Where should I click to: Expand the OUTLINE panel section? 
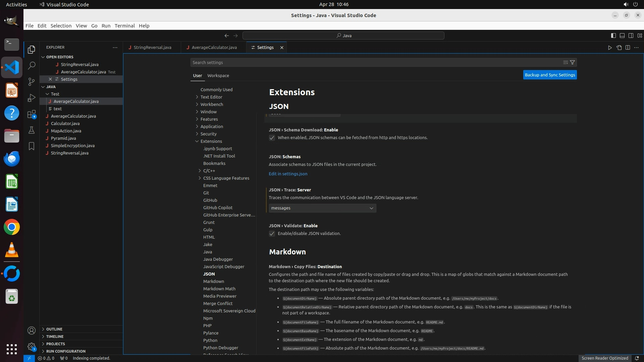tap(54, 329)
